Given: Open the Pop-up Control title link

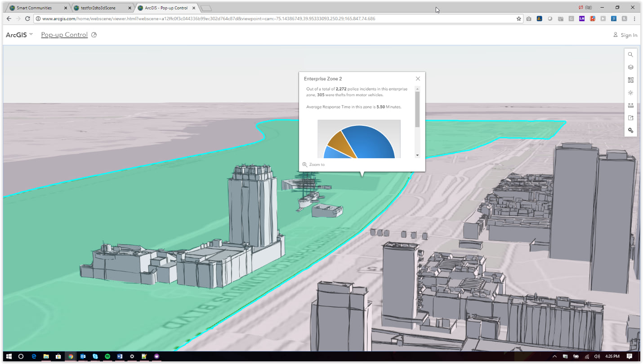Looking at the screenshot, I should (64, 35).
